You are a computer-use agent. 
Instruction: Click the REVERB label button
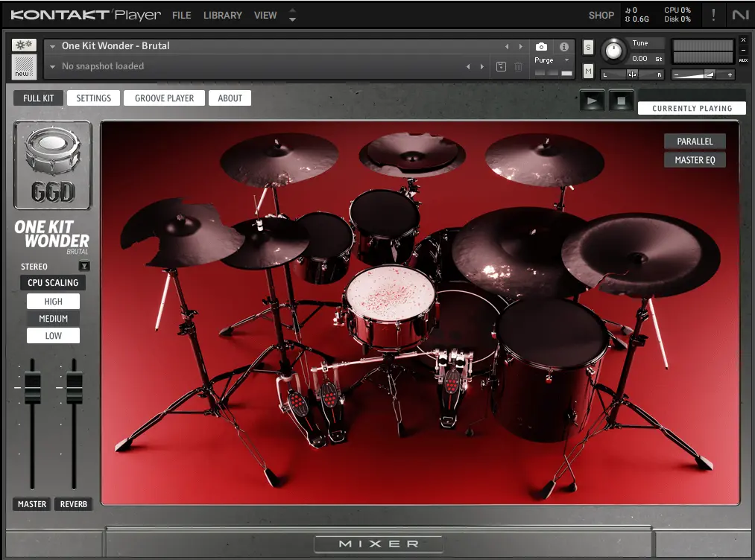tap(73, 504)
